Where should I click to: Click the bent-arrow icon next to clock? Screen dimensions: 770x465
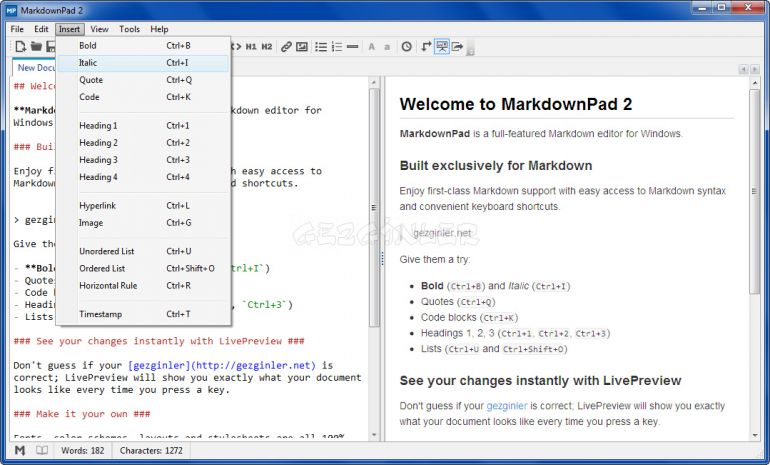[426, 47]
